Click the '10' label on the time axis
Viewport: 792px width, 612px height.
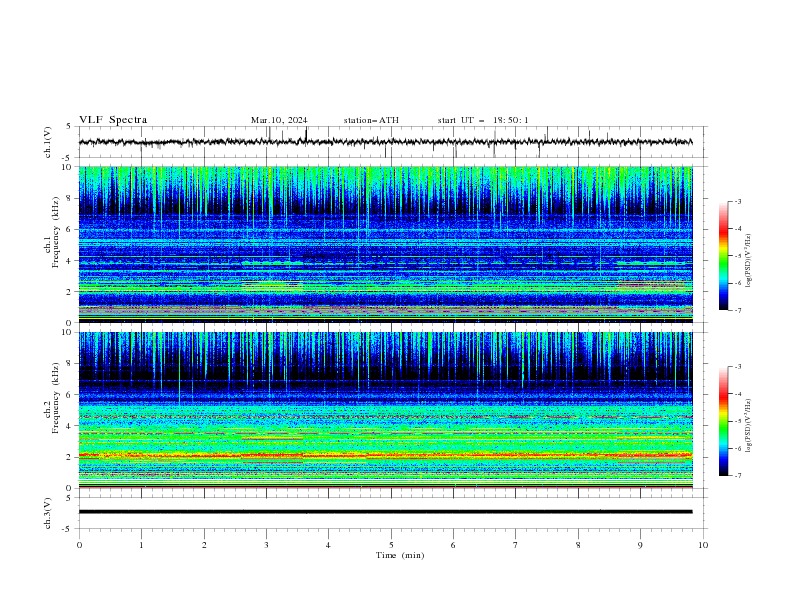pyautogui.click(x=703, y=545)
